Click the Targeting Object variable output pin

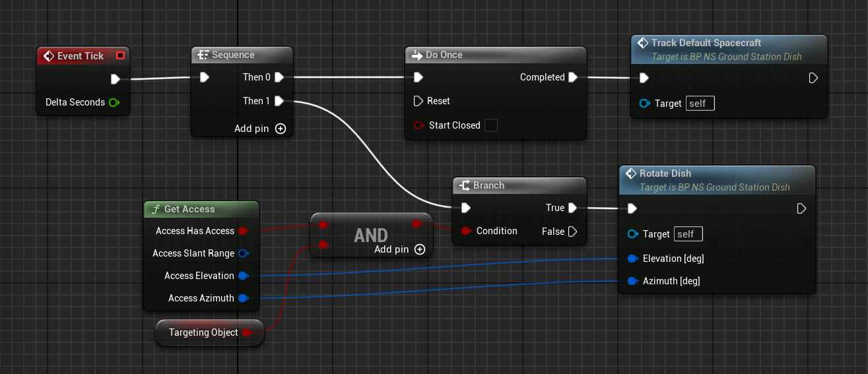click(247, 332)
